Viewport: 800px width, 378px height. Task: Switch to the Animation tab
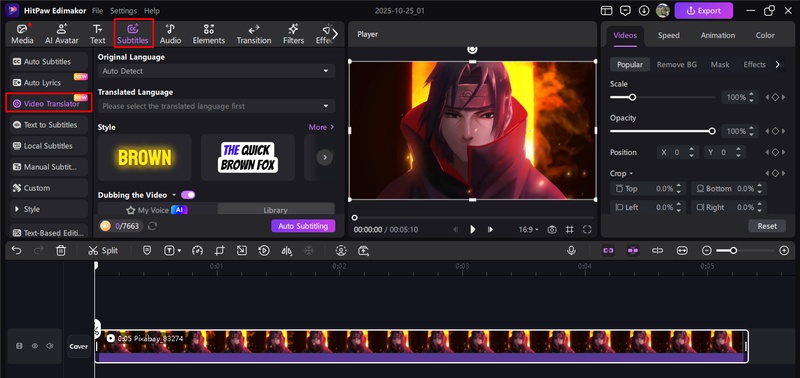coord(718,35)
